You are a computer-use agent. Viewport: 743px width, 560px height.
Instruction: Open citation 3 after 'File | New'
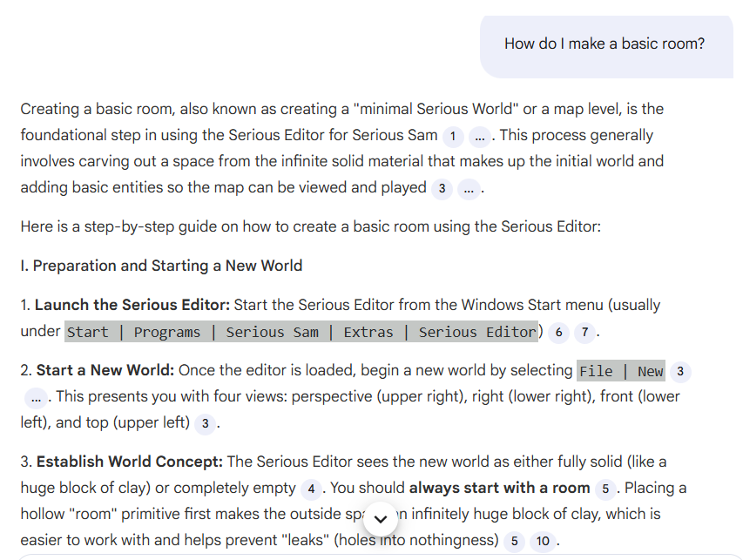tap(680, 371)
